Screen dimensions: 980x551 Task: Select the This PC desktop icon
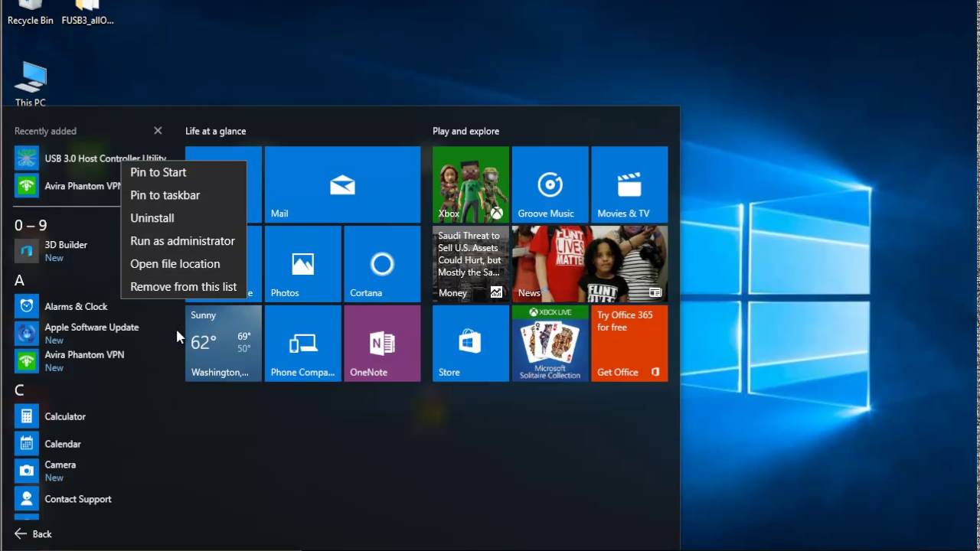(x=31, y=84)
